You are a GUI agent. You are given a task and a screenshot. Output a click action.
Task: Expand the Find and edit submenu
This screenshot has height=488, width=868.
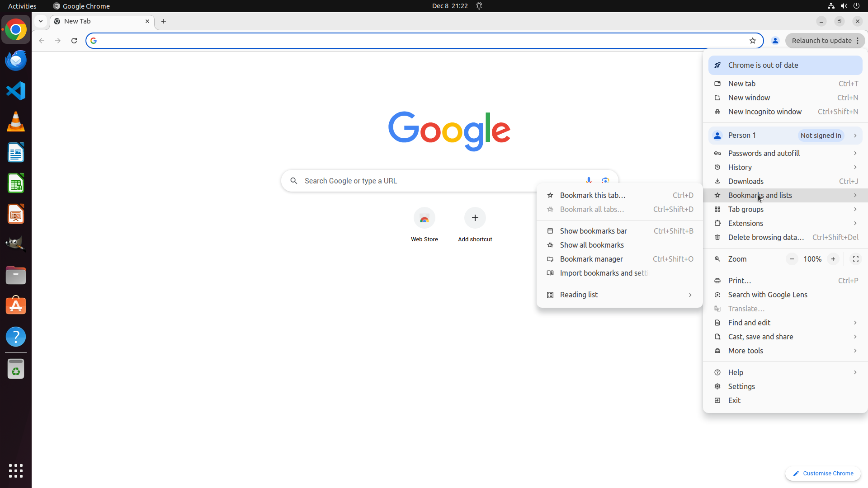[785, 323]
